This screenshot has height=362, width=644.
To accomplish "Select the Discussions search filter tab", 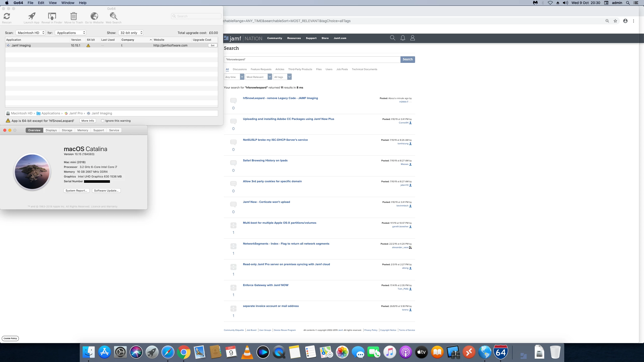I will [239, 69].
